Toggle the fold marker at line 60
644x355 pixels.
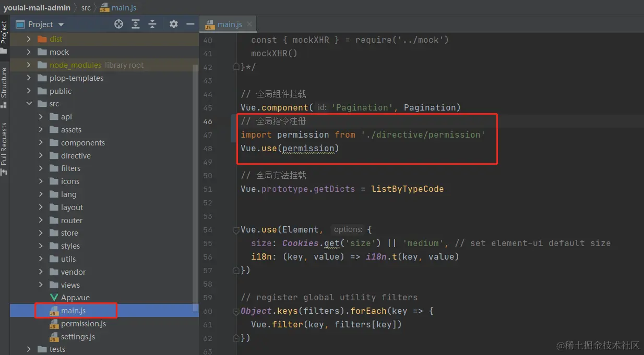coord(236,311)
